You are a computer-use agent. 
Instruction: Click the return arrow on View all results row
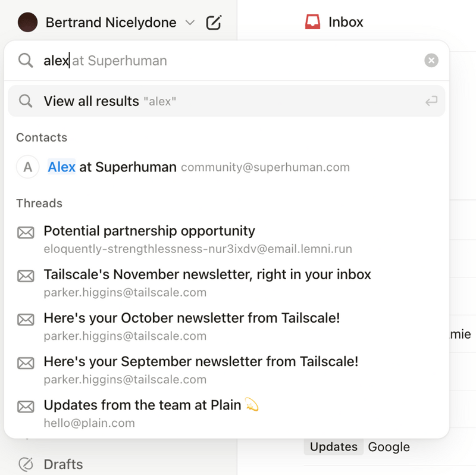pos(431,101)
